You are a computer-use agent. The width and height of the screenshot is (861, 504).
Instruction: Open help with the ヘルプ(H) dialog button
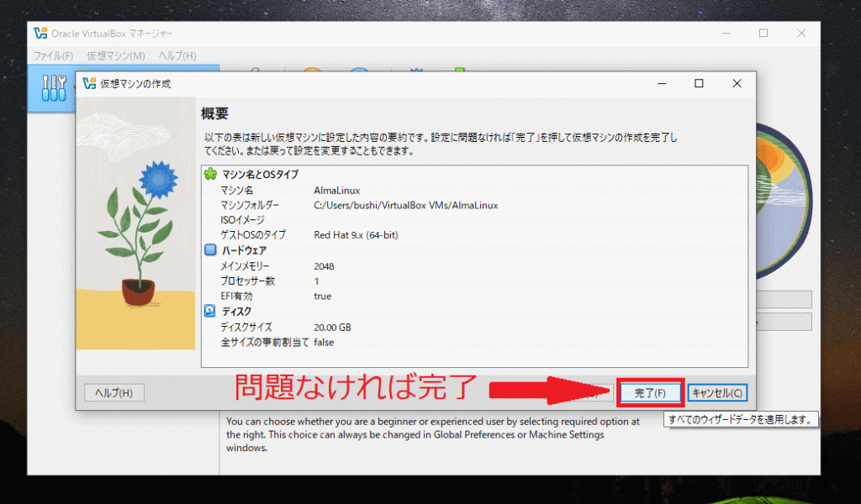(x=114, y=392)
